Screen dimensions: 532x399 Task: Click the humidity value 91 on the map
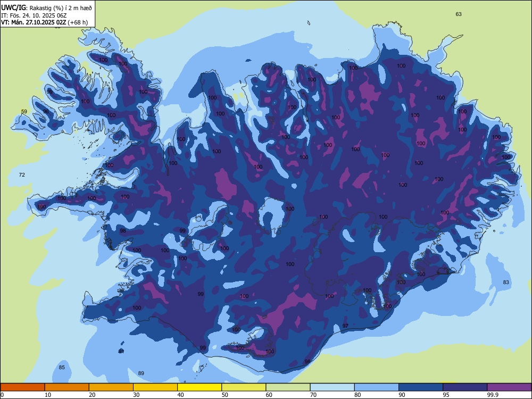pos(121,352)
